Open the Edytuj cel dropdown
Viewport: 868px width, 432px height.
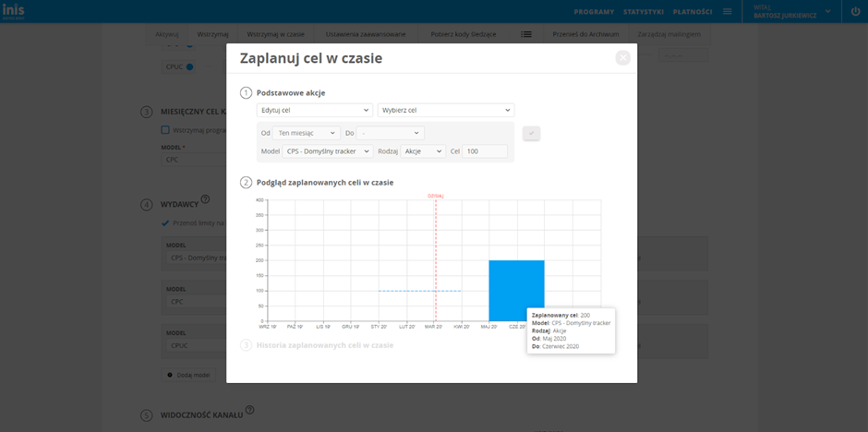click(x=314, y=110)
